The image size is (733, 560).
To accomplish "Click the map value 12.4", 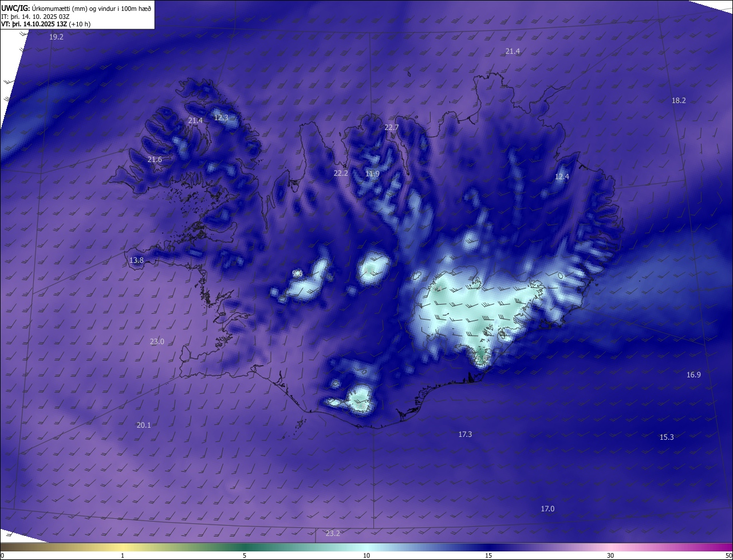I will [562, 177].
